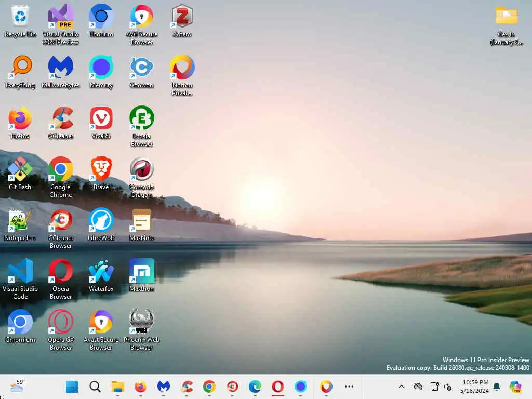Open Copilot Preview from the taskbar
The image size is (532, 399).
coord(515,387)
